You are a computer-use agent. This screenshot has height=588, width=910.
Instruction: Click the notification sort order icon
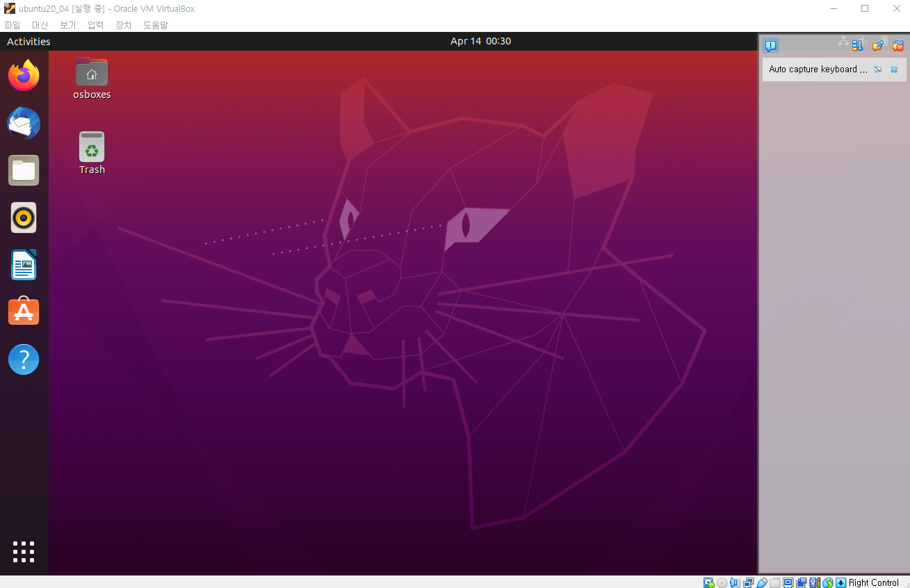pos(857,46)
